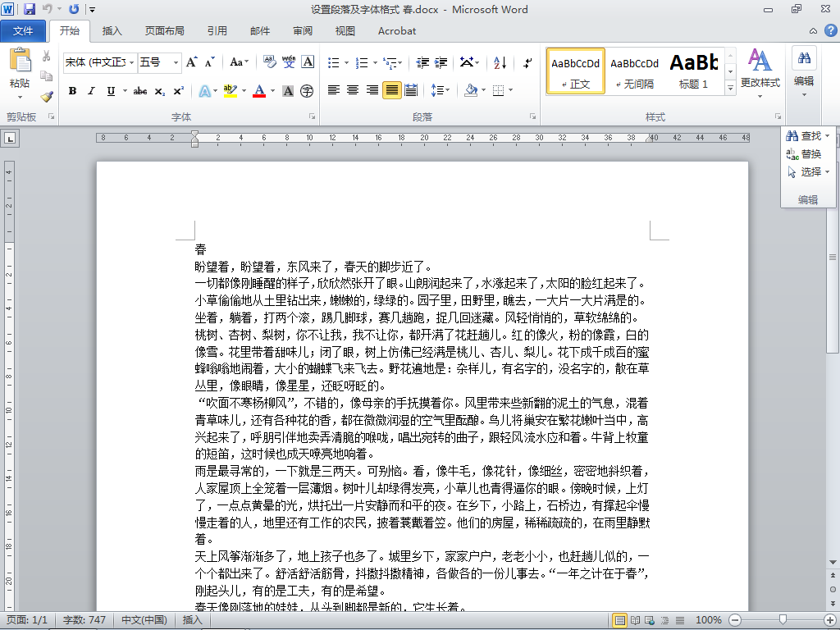Click the 查找 Find button
The width and height of the screenshot is (840, 630).
click(x=807, y=136)
